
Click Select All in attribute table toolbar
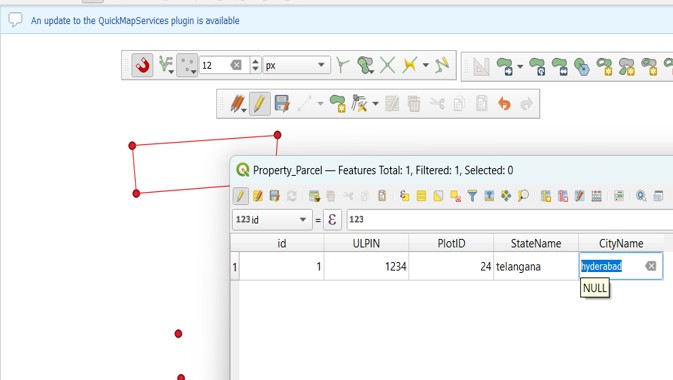(x=421, y=196)
